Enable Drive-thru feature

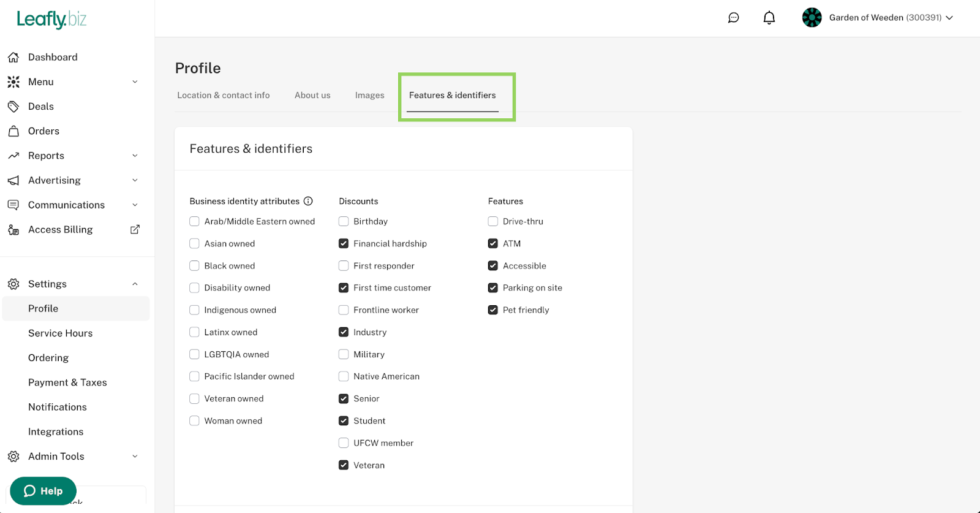click(x=493, y=221)
